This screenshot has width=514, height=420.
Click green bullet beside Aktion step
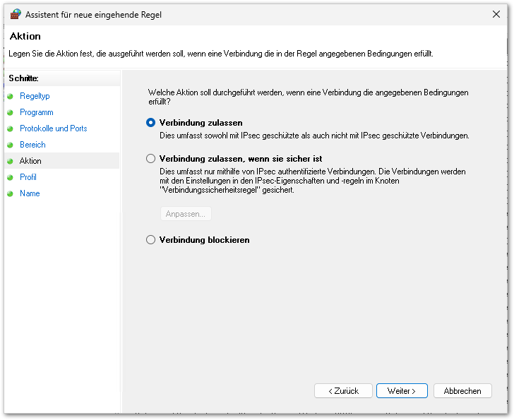[10, 161]
